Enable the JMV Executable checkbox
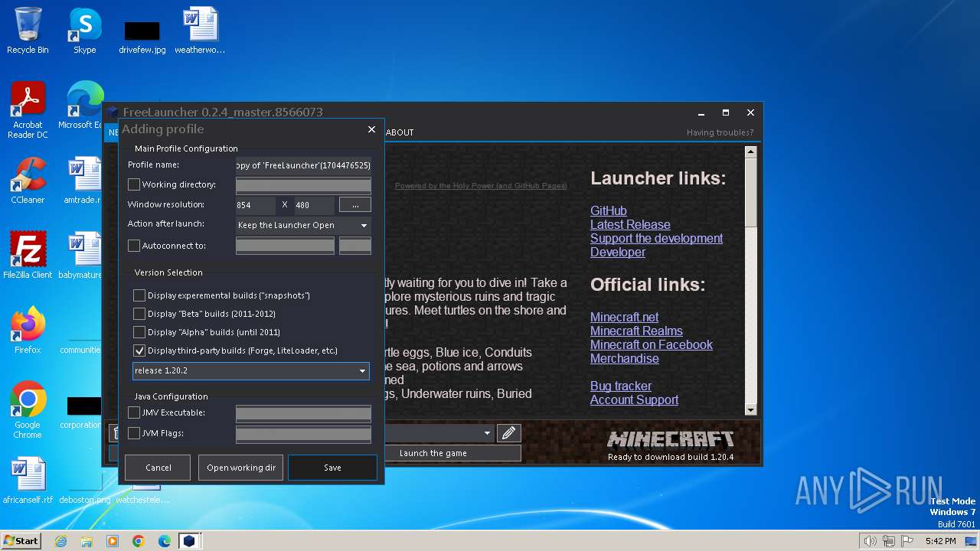This screenshot has width=980, height=551. tap(134, 412)
